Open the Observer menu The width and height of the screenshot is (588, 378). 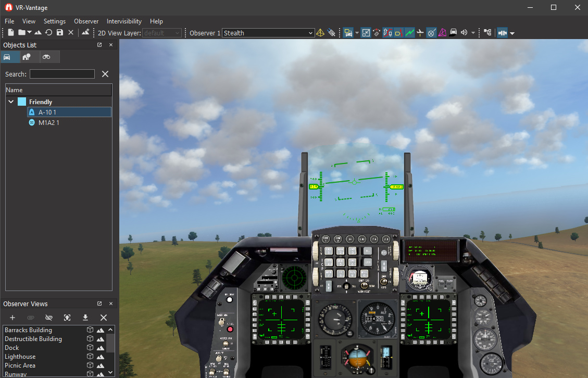click(x=86, y=21)
